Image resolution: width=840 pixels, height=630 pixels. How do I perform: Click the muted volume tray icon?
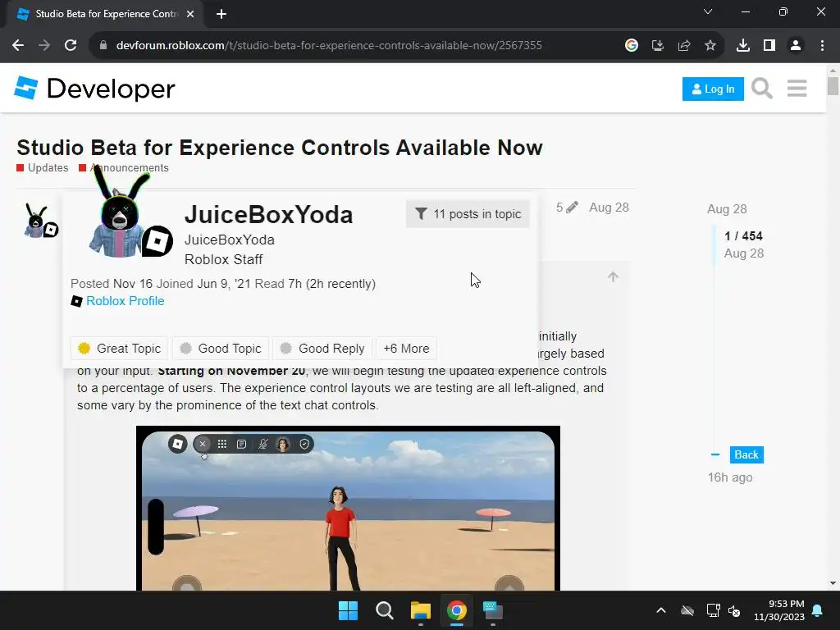[x=734, y=610]
